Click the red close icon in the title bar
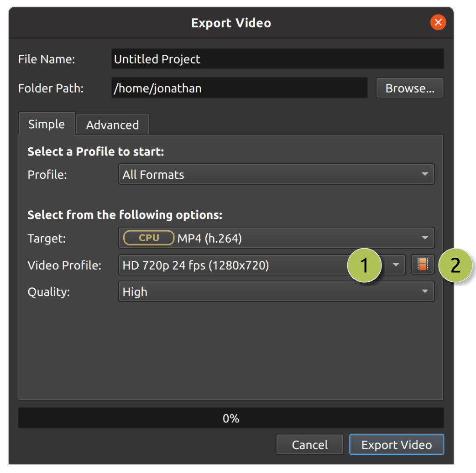Viewport: 476px width, 473px height. click(438, 22)
